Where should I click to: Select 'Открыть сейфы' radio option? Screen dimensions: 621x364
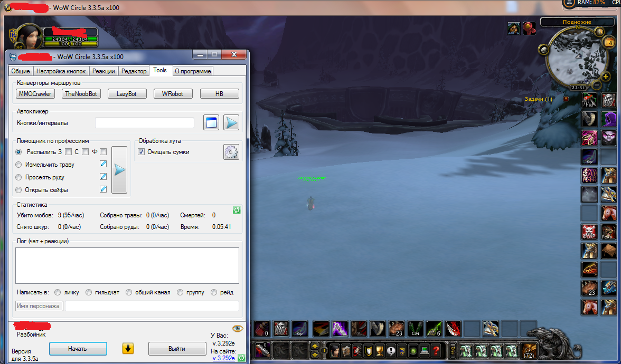[x=18, y=190]
